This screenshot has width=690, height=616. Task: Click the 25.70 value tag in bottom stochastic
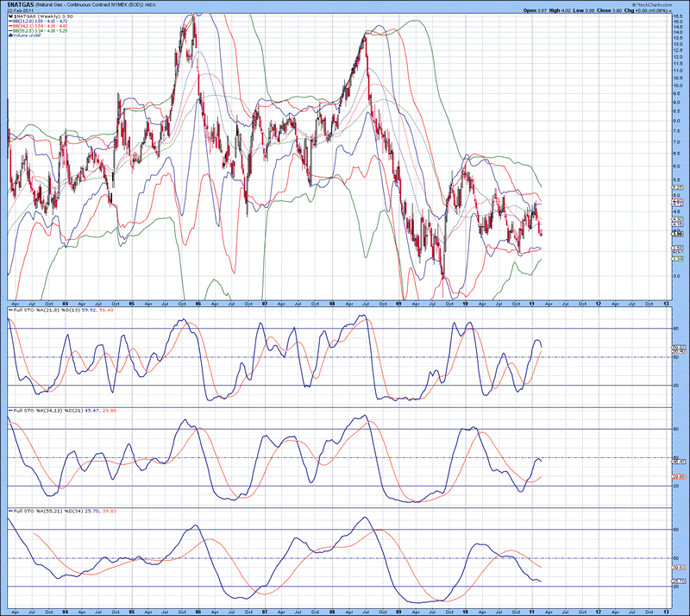tap(677, 582)
